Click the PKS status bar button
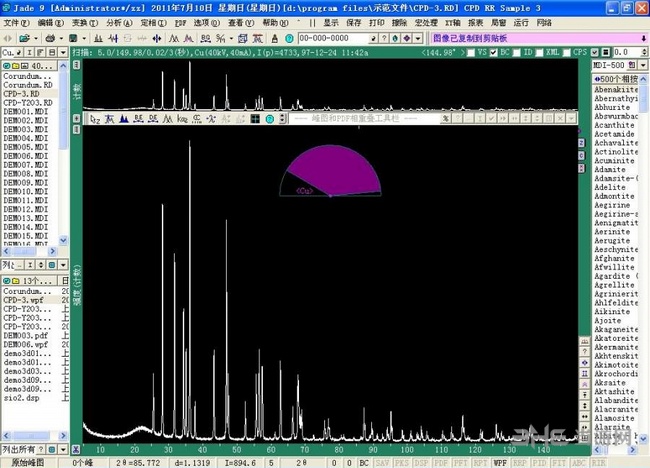650x468 pixels. coord(402,462)
